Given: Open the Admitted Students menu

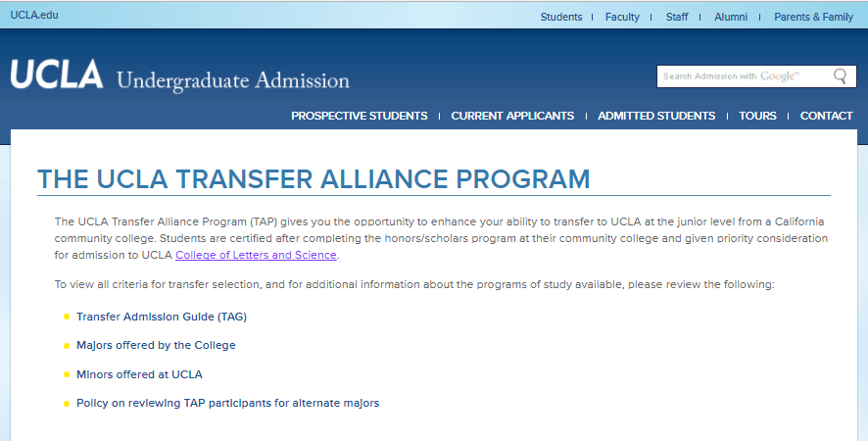Looking at the screenshot, I should coord(656,116).
